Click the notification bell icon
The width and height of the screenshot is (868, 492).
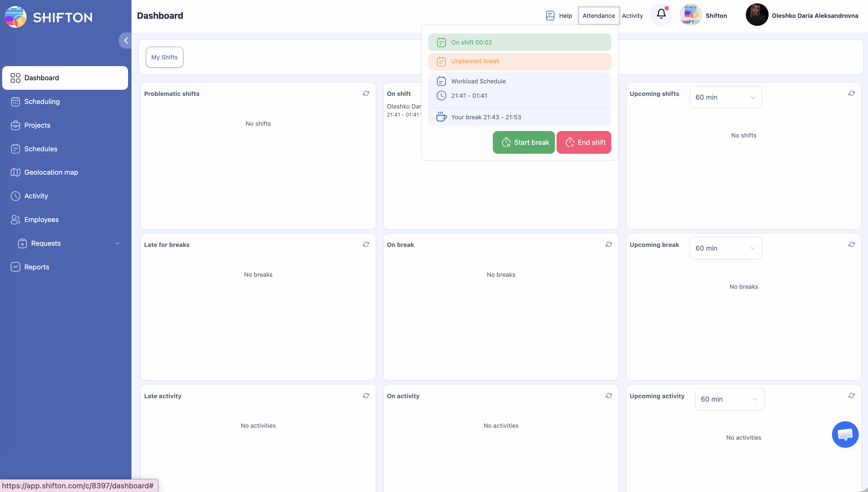point(661,14)
